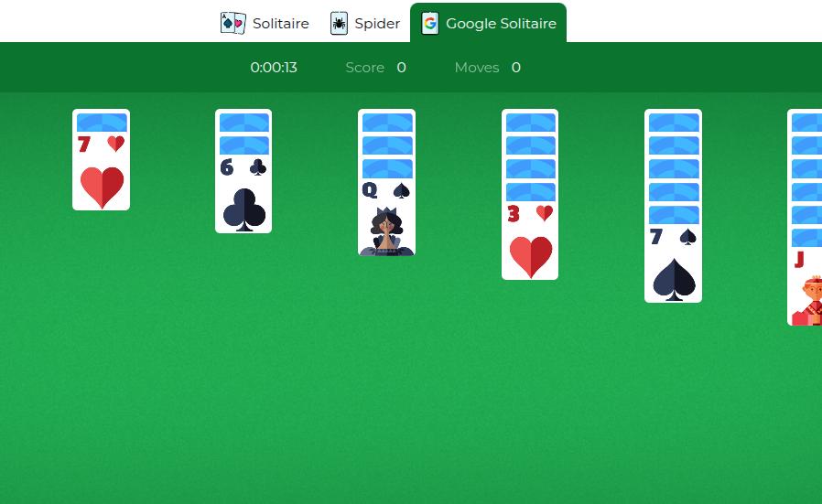
Task: Click the Score counter
Action: (x=376, y=68)
